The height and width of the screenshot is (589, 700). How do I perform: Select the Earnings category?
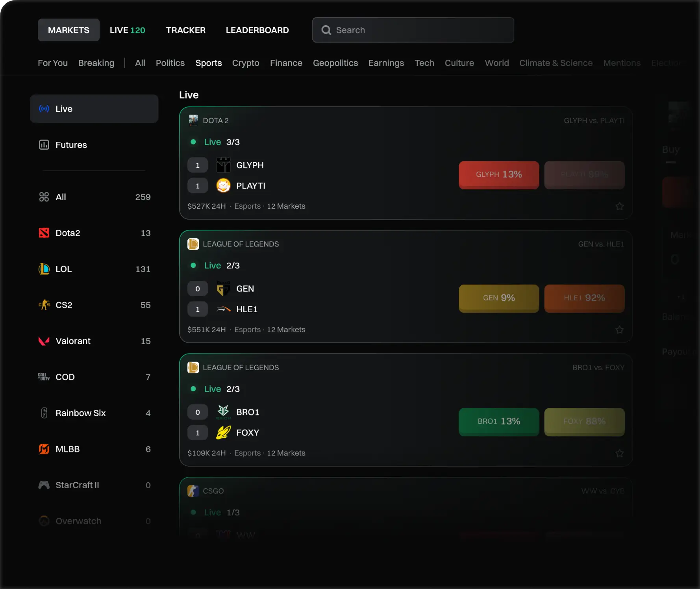386,63
